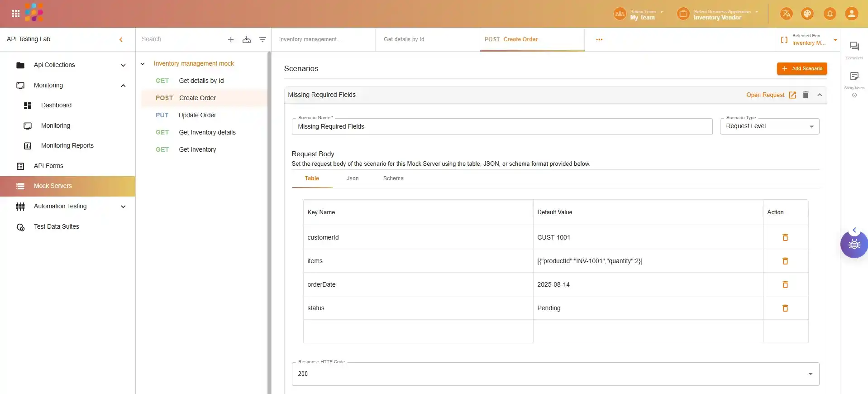The height and width of the screenshot is (394, 868).
Task: Open the app grid launcher icon
Action: [x=16, y=14]
